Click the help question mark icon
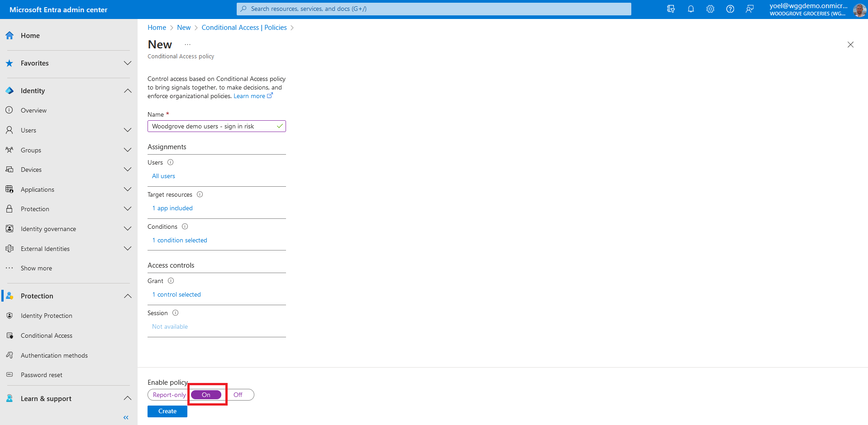This screenshot has height=425, width=868. (x=730, y=9)
